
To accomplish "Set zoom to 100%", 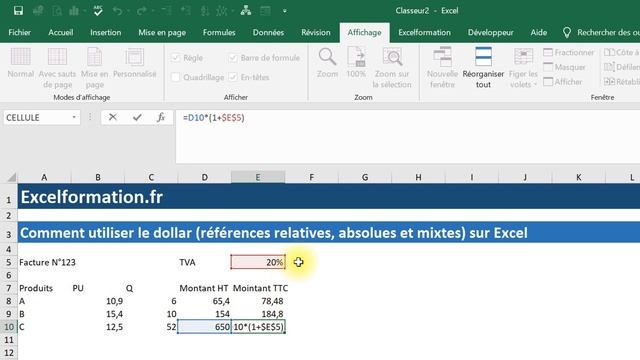I will coord(356,63).
